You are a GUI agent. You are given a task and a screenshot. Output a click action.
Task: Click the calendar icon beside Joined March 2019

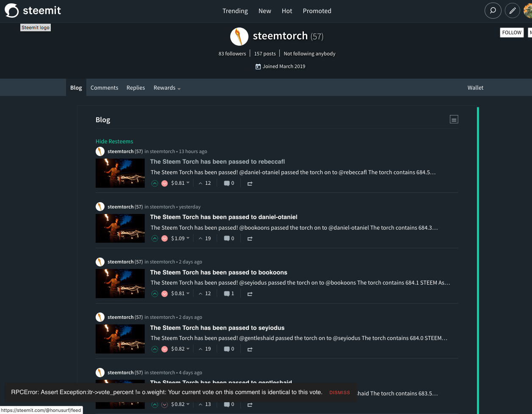pyautogui.click(x=258, y=66)
